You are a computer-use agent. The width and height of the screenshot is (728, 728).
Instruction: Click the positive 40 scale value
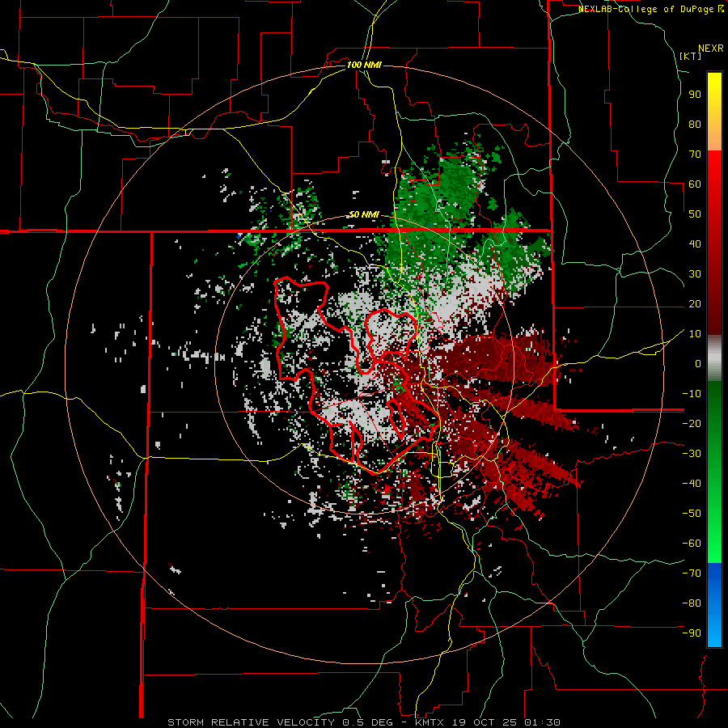click(x=695, y=243)
